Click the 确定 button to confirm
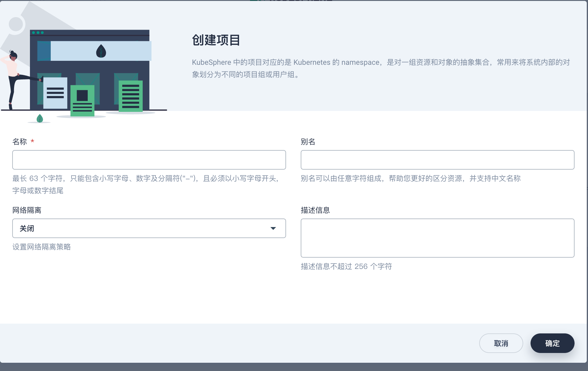The height and width of the screenshot is (371, 588). coord(552,343)
